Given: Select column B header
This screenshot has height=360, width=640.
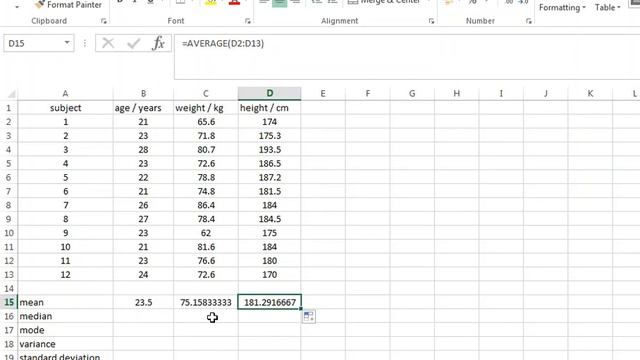Looking at the screenshot, I should 143,93.
